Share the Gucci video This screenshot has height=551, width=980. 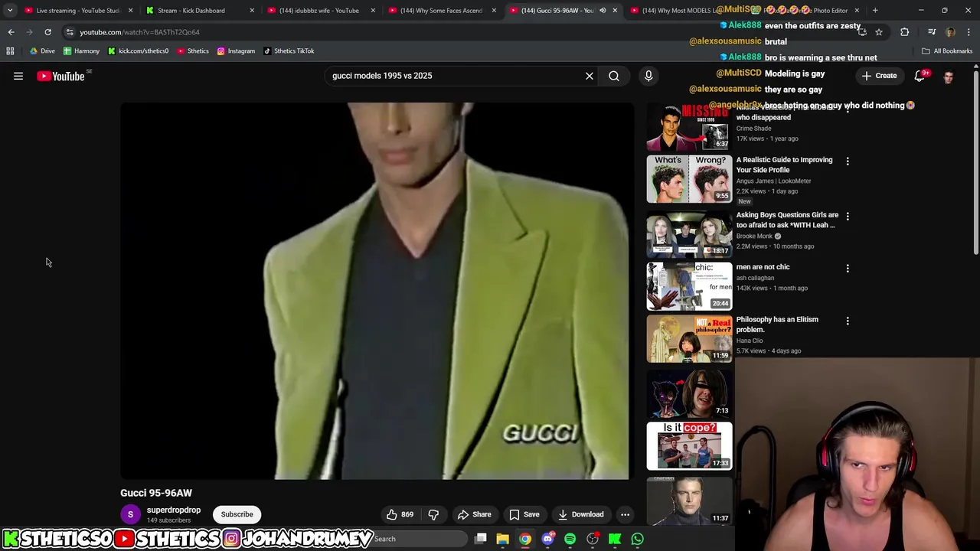[474, 514]
